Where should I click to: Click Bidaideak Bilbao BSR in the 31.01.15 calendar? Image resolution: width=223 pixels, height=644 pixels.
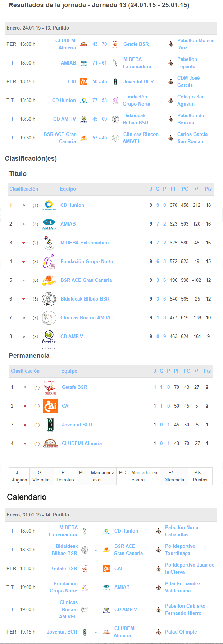tap(64, 550)
